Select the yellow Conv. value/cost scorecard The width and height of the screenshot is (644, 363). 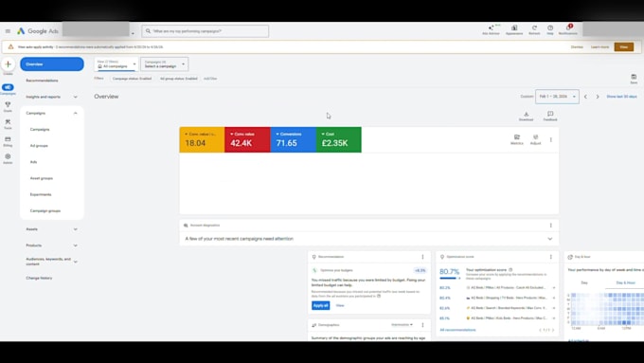[202, 139]
